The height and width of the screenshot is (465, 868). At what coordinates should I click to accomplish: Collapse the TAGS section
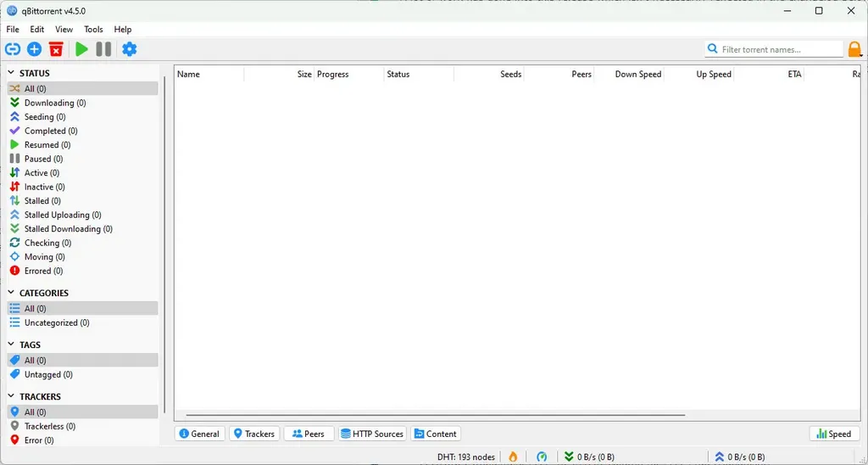point(11,345)
